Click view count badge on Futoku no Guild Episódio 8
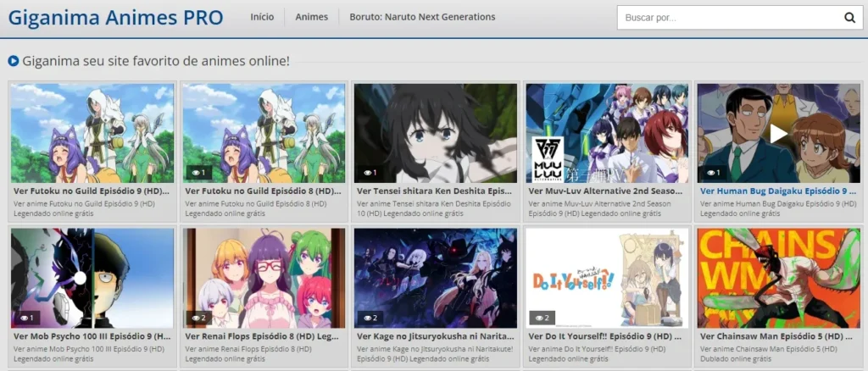 (x=198, y=173)
